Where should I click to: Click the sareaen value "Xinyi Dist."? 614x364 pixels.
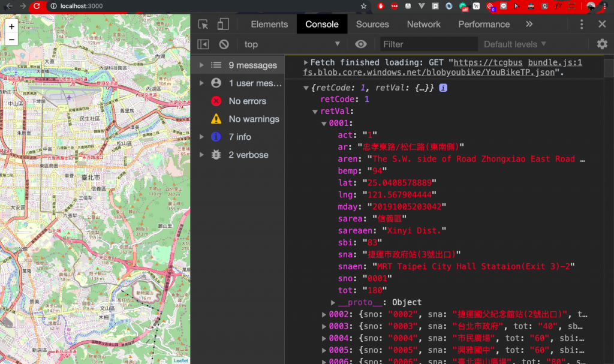414,230
